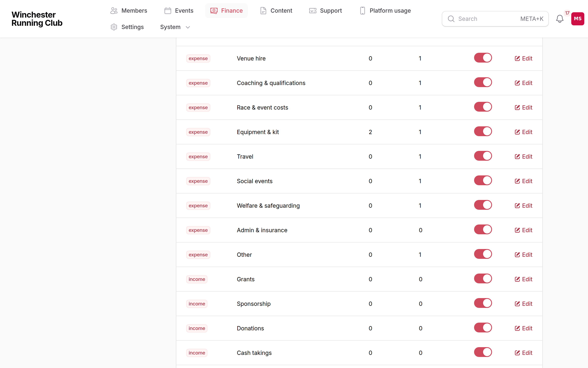Toggle the Race & event costs switch
Screen dimensions: 588x368
coord(483,107)
